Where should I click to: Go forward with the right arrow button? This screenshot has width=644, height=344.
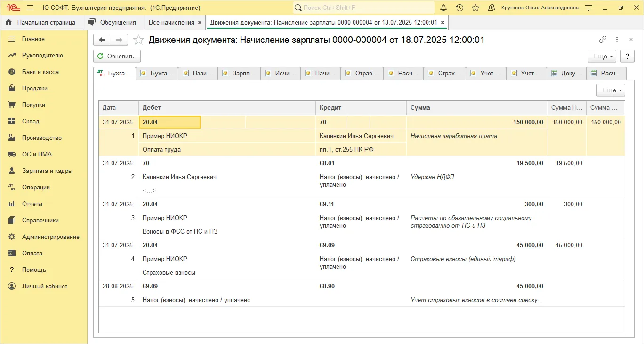click(x=119, y=40)
